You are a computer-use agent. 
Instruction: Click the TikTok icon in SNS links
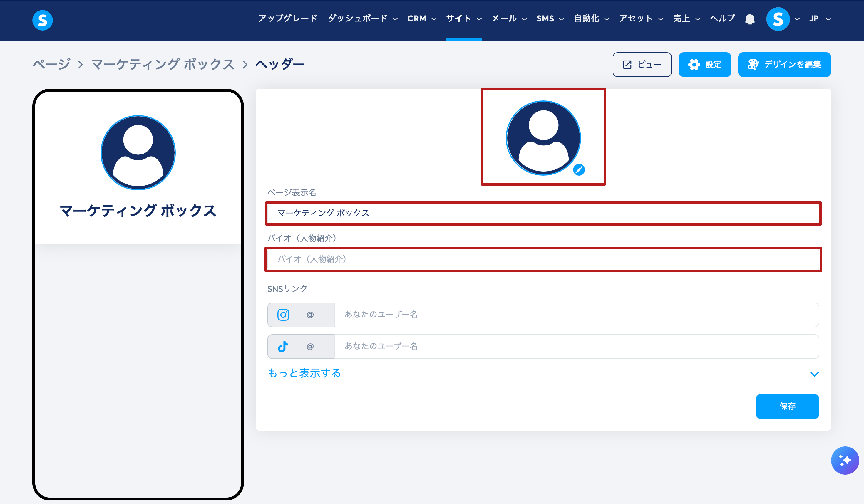click(283, 346)
